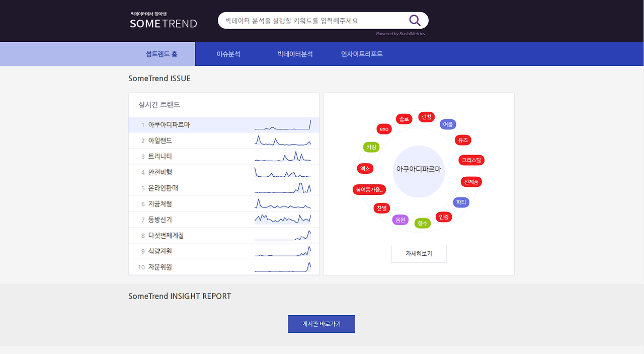Viewport: 644px width, 354px height.
Task: Click the red 인증 keyword bubble
Action: (x=444, y=217)
